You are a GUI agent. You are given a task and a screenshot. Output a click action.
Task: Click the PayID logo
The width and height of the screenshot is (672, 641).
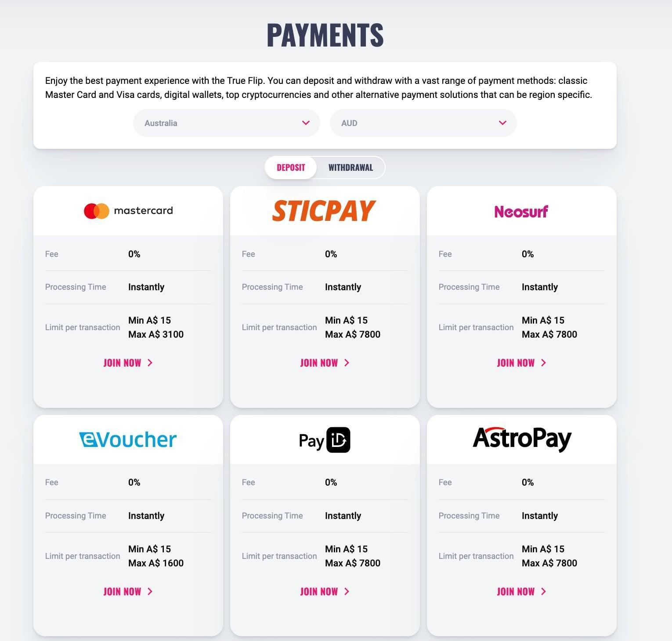[325, 440]
